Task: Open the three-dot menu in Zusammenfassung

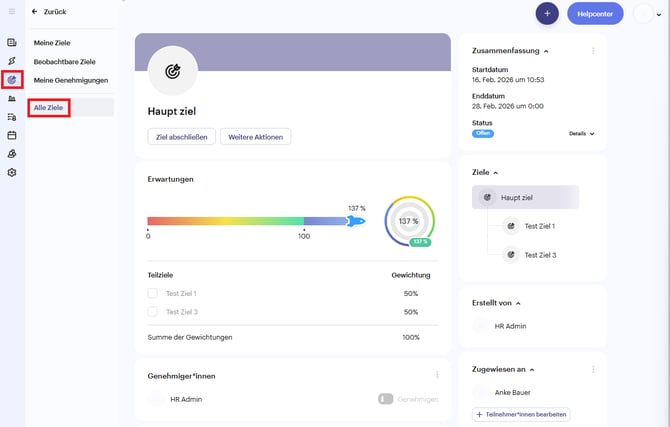Action: [x=593, y=51]
